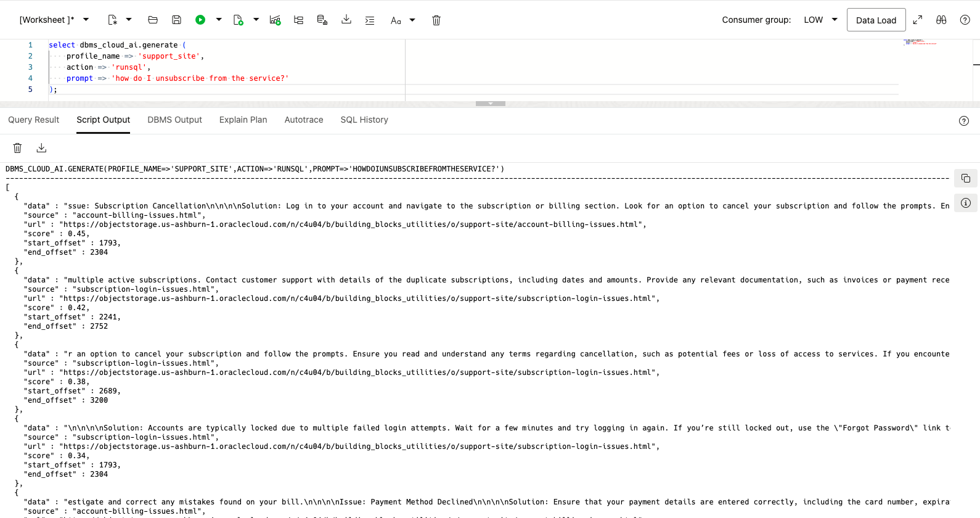Click the Data Load button
This screenshot has width=980, height=518.
pos(876,20)
